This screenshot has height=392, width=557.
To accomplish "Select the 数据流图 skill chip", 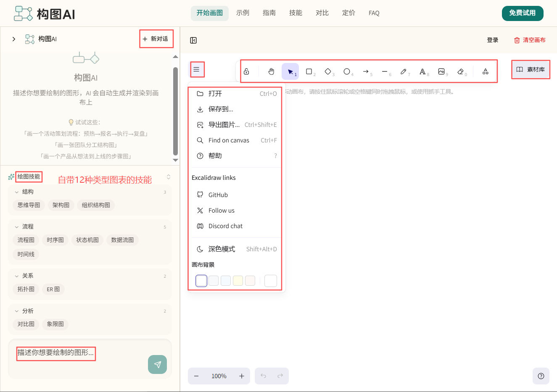I will coord(122,240).
